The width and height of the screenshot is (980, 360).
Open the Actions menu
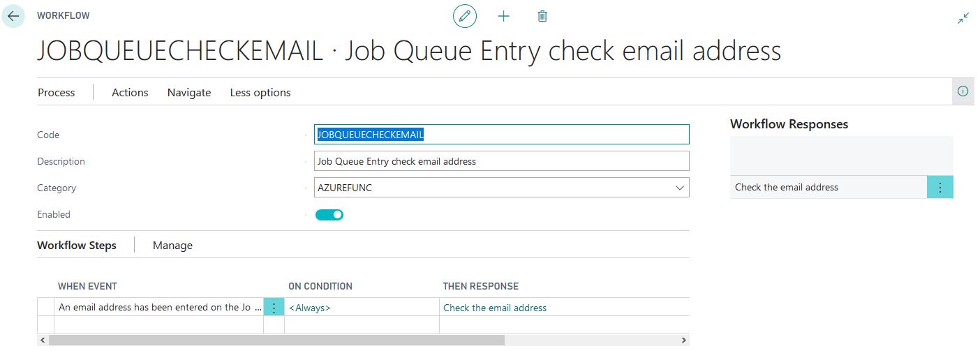tap(130, 93)
